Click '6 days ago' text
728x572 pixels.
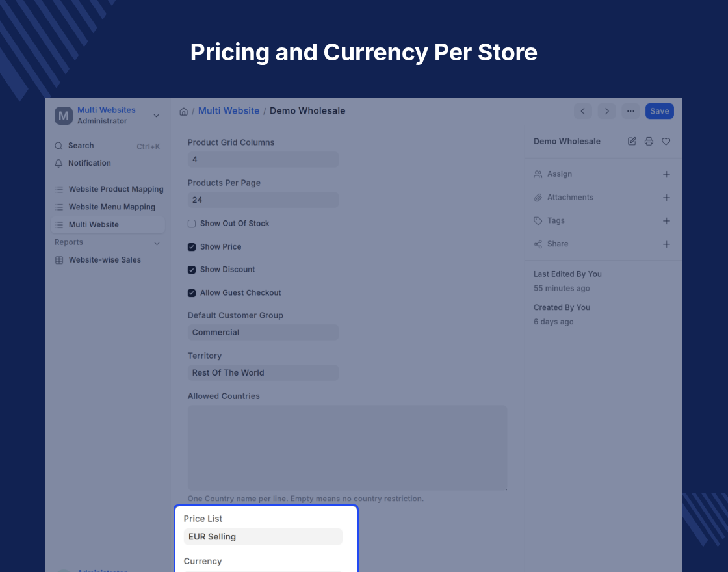(553, 322)
